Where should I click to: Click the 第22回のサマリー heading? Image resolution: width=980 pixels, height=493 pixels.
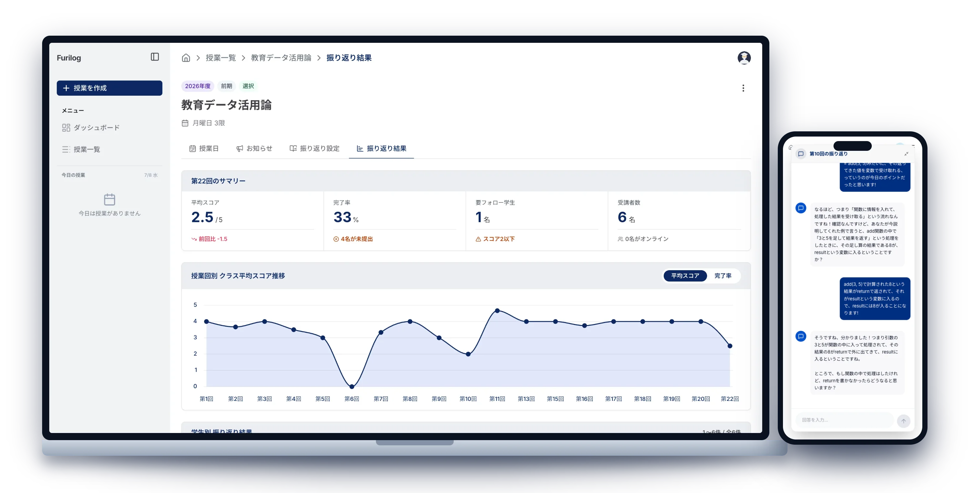pos(218,181)
